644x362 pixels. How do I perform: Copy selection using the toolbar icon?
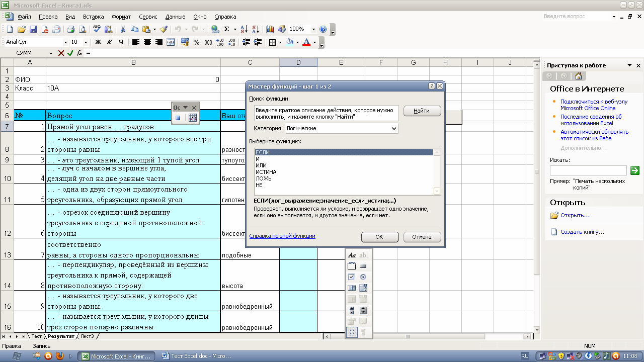point(134,29)
